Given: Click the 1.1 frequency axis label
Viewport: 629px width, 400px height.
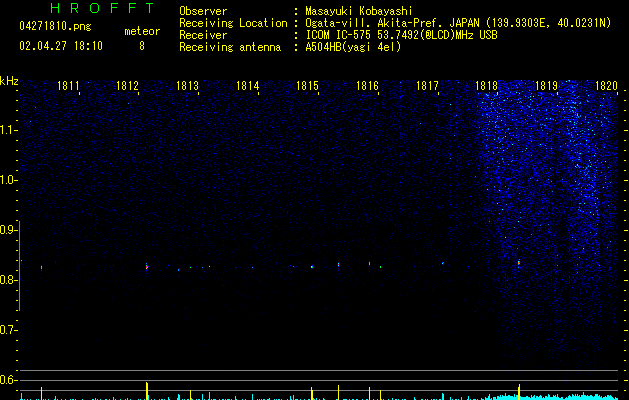Looking at the screenshot, I should [x=8, y=130].
